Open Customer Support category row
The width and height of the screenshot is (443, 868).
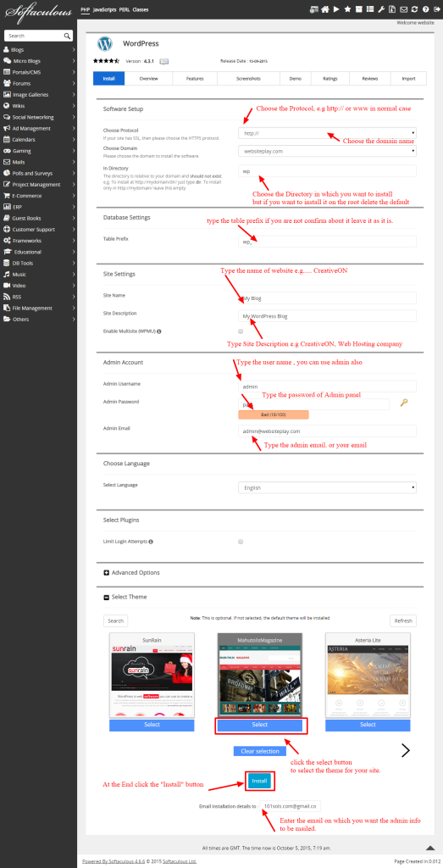coord(39,229)
